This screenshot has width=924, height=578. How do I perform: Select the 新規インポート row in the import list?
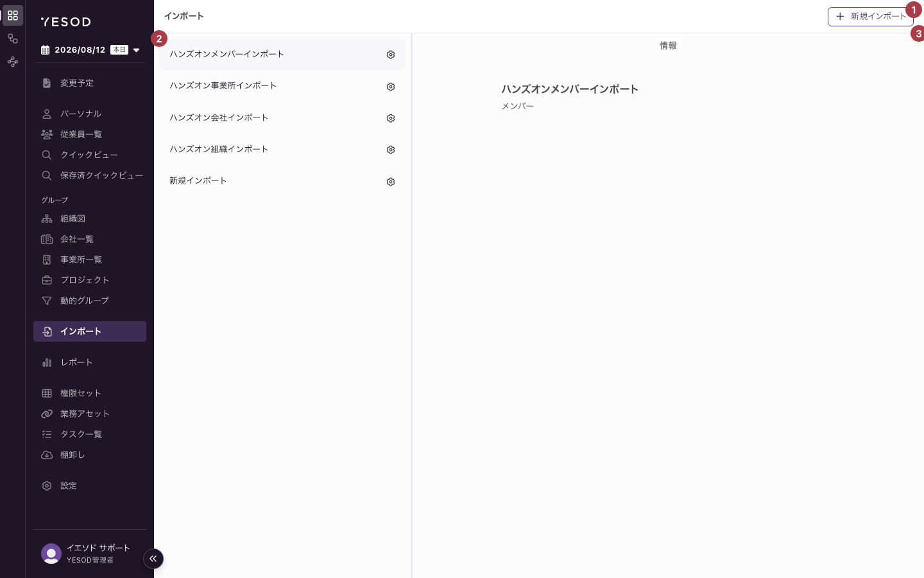point(282,181)
